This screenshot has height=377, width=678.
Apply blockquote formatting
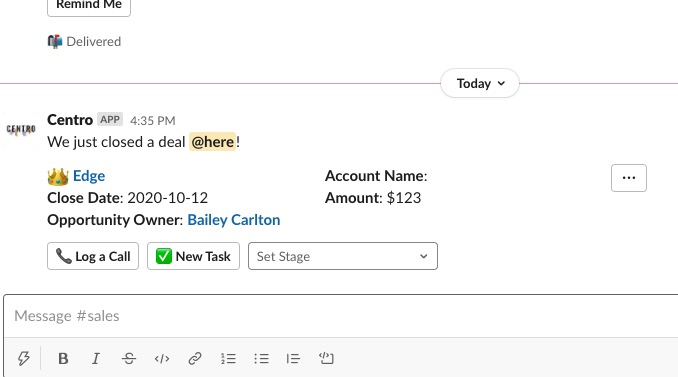coord(293,358)
